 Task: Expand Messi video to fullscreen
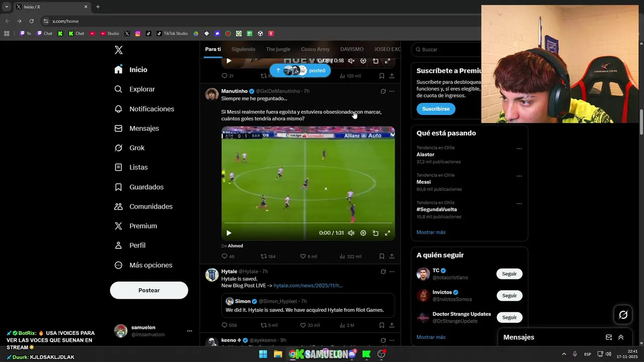[387, 233]
